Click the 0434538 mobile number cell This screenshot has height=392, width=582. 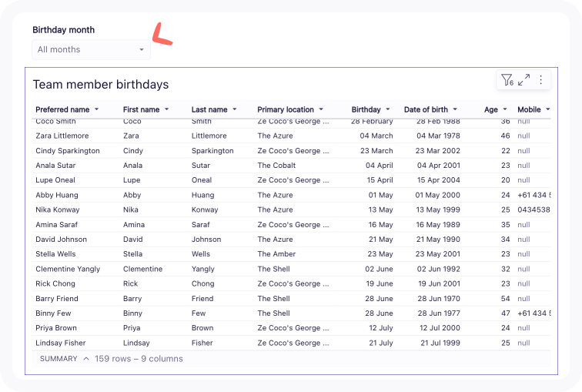[x=533, y=209]
